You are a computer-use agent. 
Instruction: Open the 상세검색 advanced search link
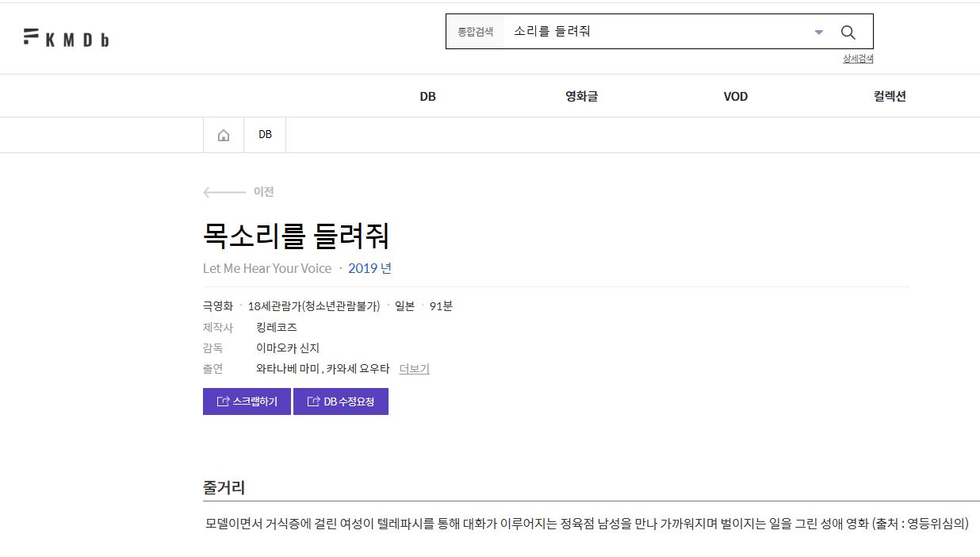pos(857,59)
